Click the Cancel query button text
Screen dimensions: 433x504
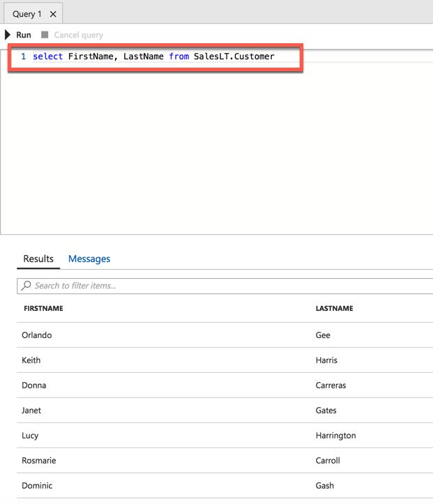(x=78, y=35)
